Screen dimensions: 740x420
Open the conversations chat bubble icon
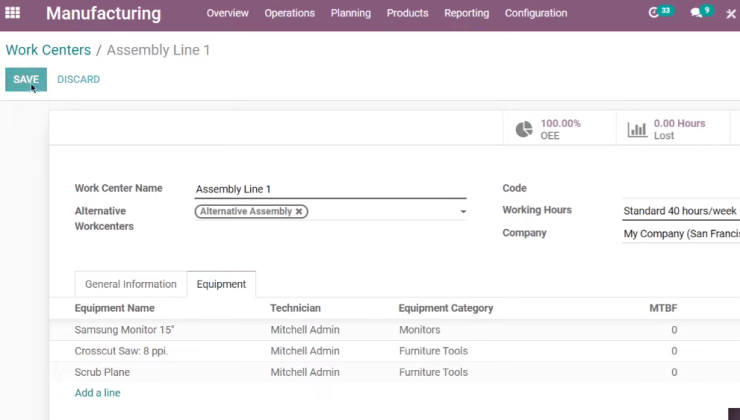click(x=696, y=13)
